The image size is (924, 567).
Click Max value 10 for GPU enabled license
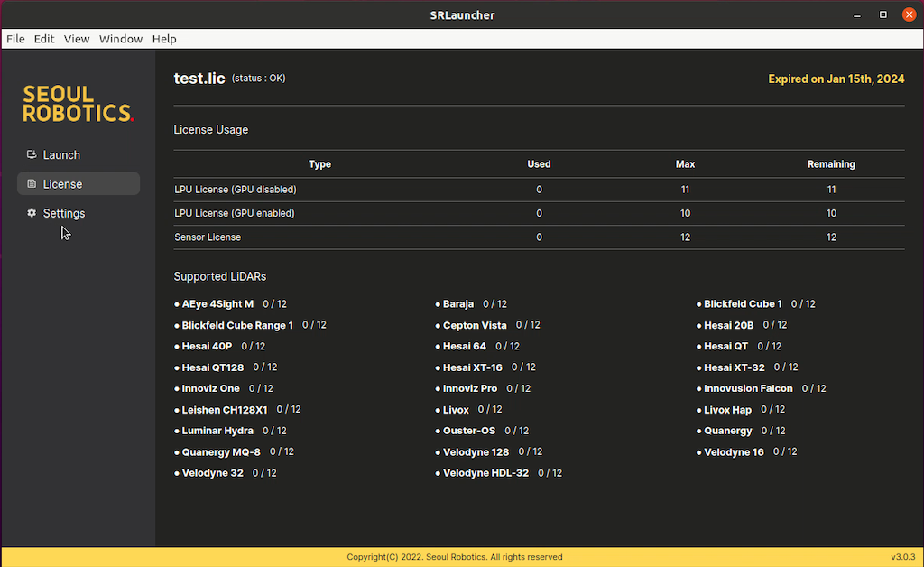tap(686, 213)
